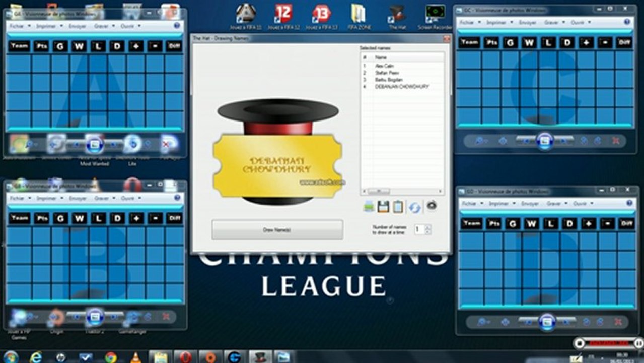Copy selected names using the clipboard icon
The width and height of the screenshot is (644, 363).
(398, 206)
